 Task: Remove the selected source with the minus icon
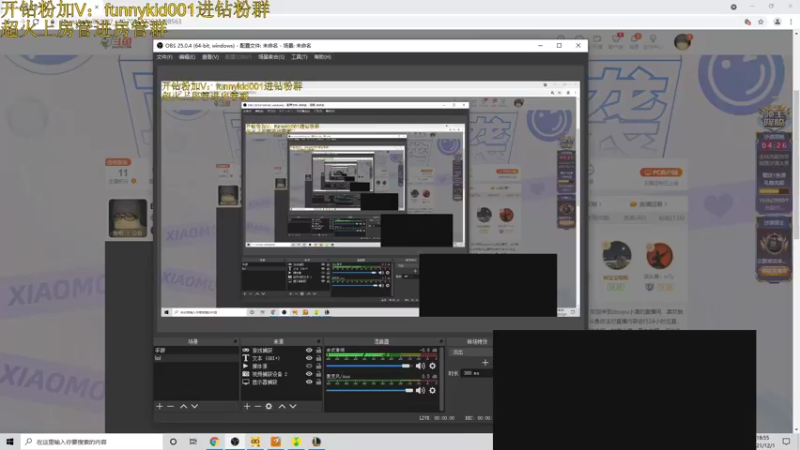point(258,406)
